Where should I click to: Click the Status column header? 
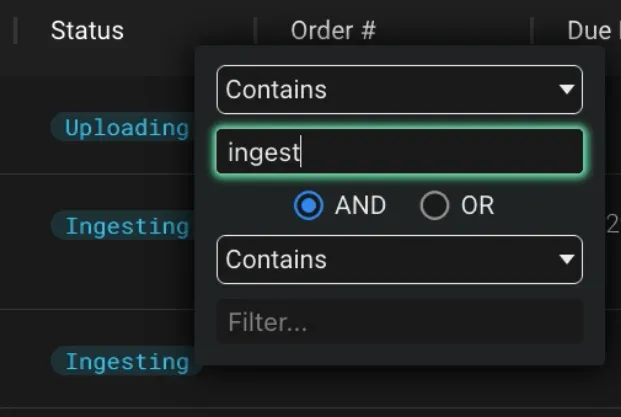click(x=87, y=31)
